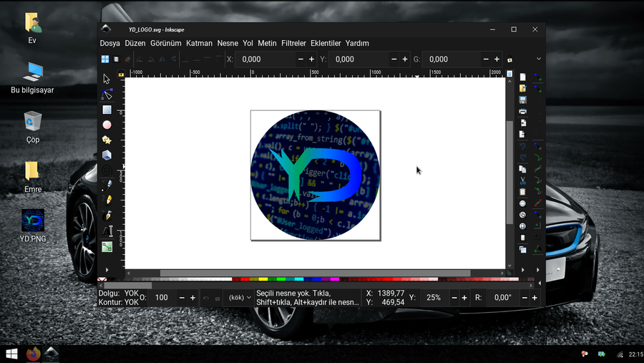Open the Düzen menu
644x363 pixels.
(x=135, y=43)
